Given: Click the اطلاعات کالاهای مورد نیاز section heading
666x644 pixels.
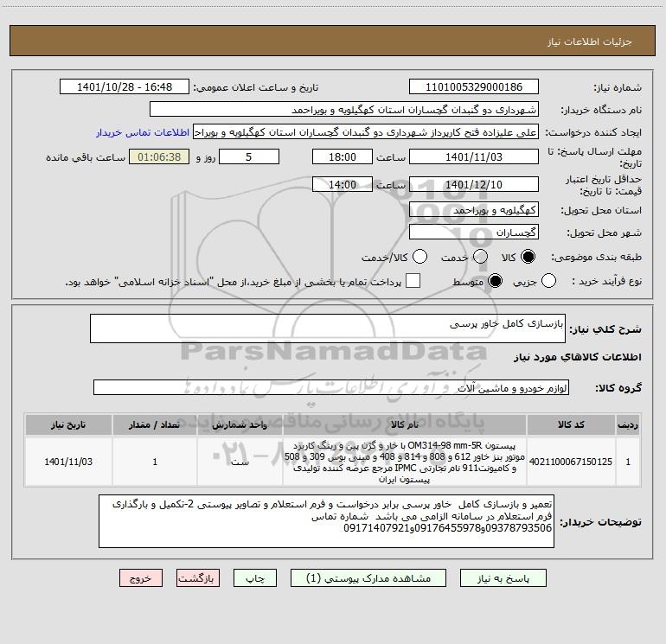Looking at the screenshot, I should (577, 357).
